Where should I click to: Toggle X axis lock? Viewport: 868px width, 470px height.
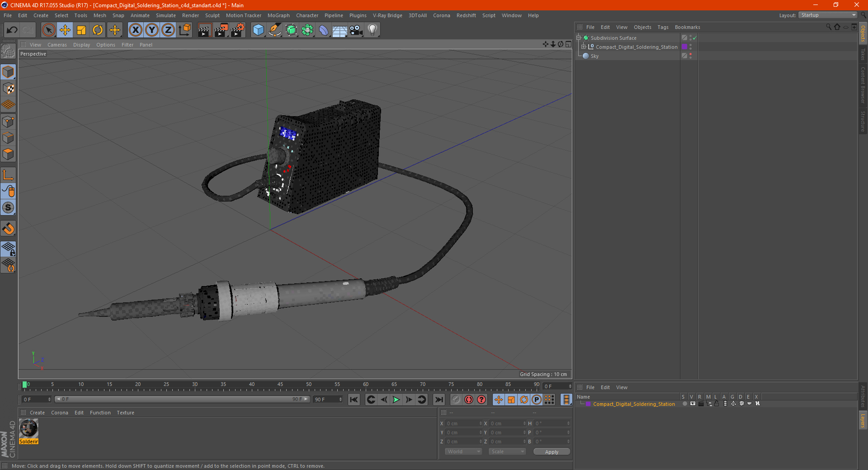(x=135, y=30)
